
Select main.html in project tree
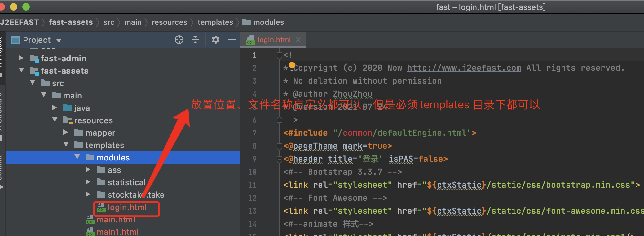pyautogui.click(x=116, y=220)
